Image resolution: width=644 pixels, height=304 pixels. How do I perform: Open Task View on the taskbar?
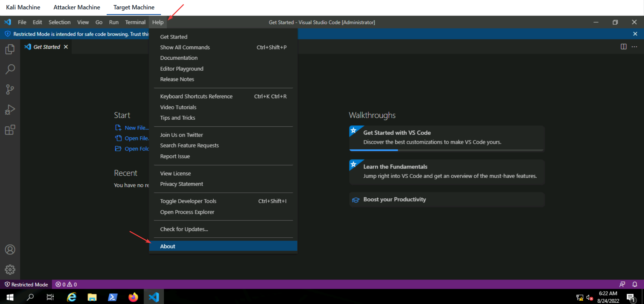(x=50, y=297)
